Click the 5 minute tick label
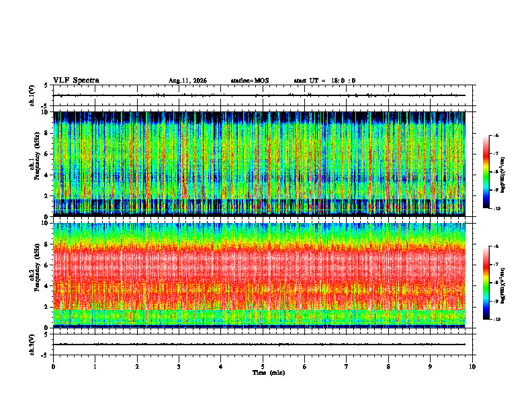Image resolution: width=532 pixels, height=411 pixels. point(263,367)
